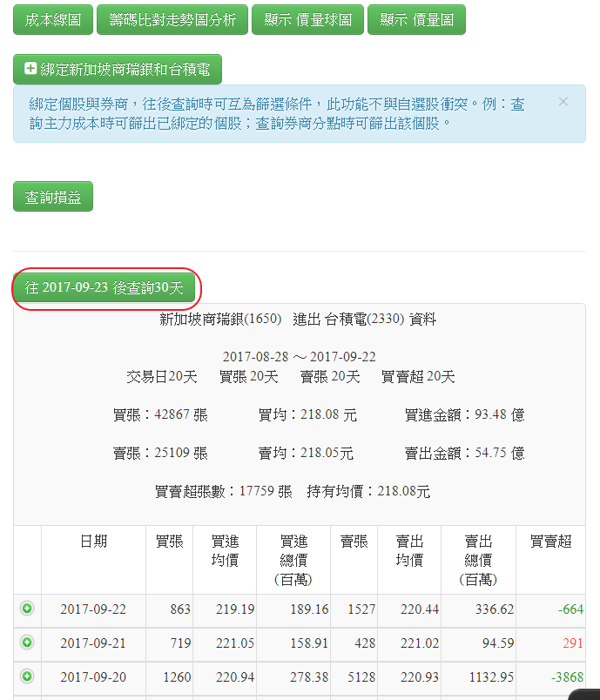
Task: Click the 買張 column header
Action: 169,542
